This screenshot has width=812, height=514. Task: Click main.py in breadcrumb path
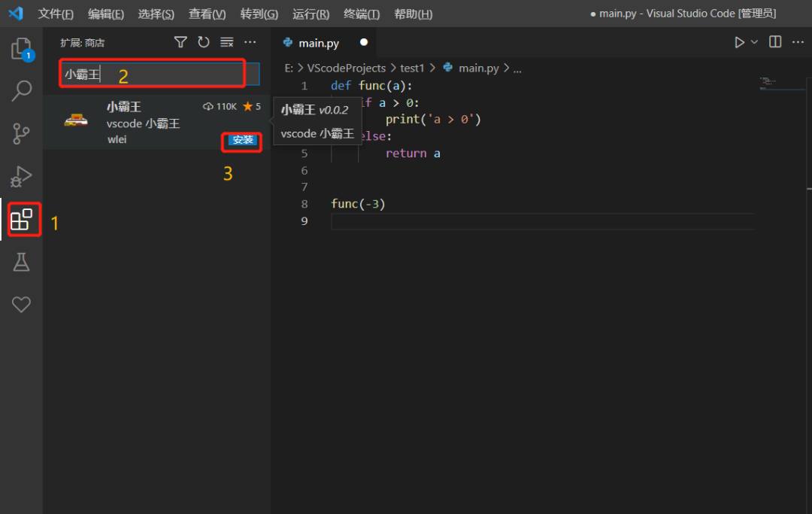pos(478,68)
